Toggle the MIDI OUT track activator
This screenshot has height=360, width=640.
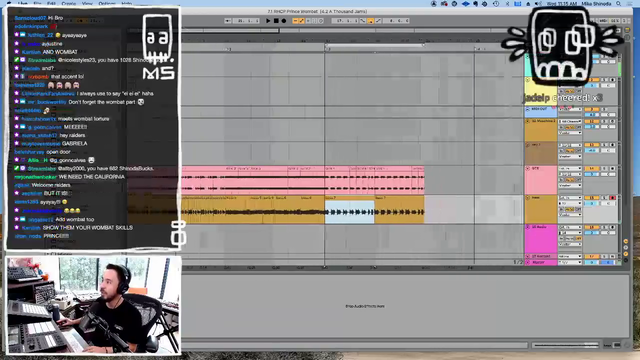591,109
